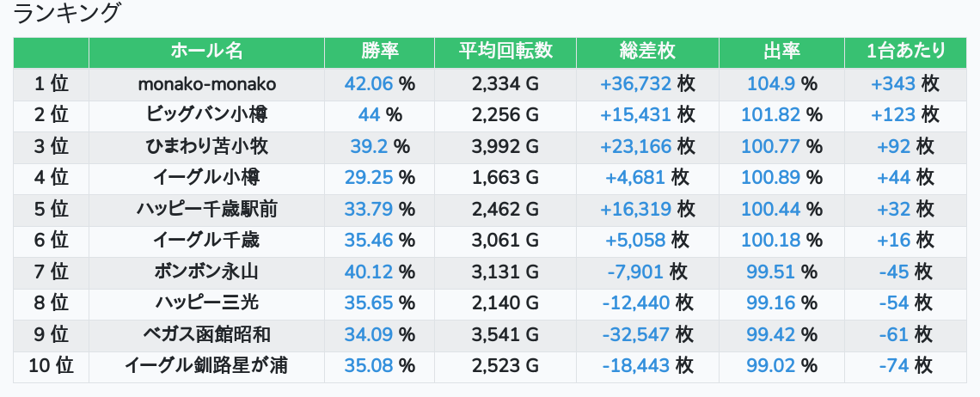Select the ベガス函館昭和 hall name
Image resolution: width=980 pixels, height=397 pixels.
click(206, 335)
